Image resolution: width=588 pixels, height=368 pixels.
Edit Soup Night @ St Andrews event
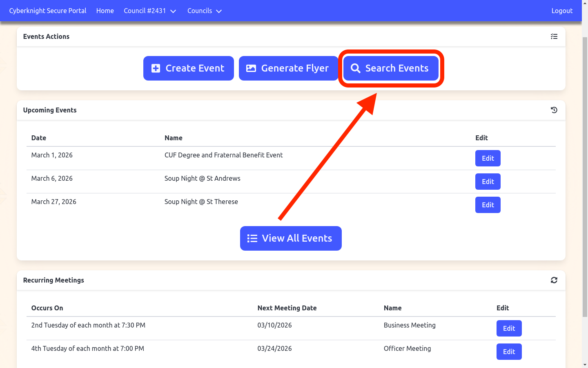488,182
